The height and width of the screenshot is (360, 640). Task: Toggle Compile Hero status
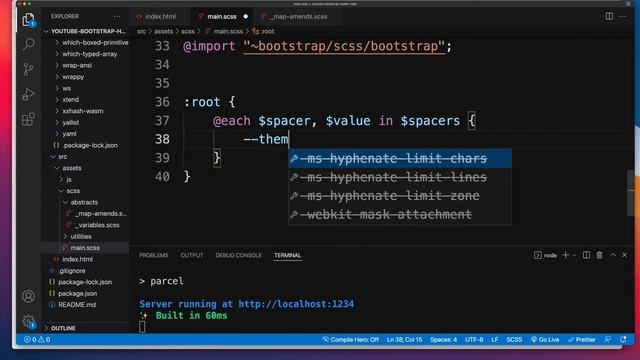click(x=350, y=339)
